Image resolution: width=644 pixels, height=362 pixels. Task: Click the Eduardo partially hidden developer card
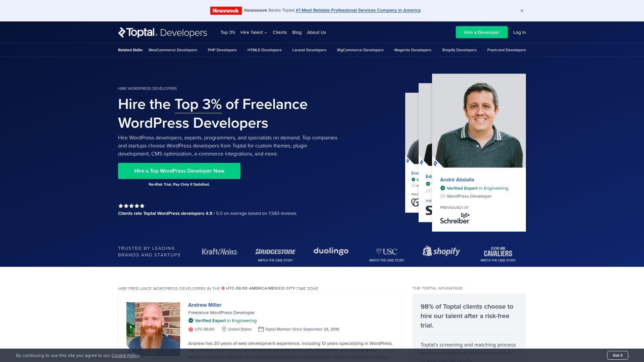click(x=425, y=153)
